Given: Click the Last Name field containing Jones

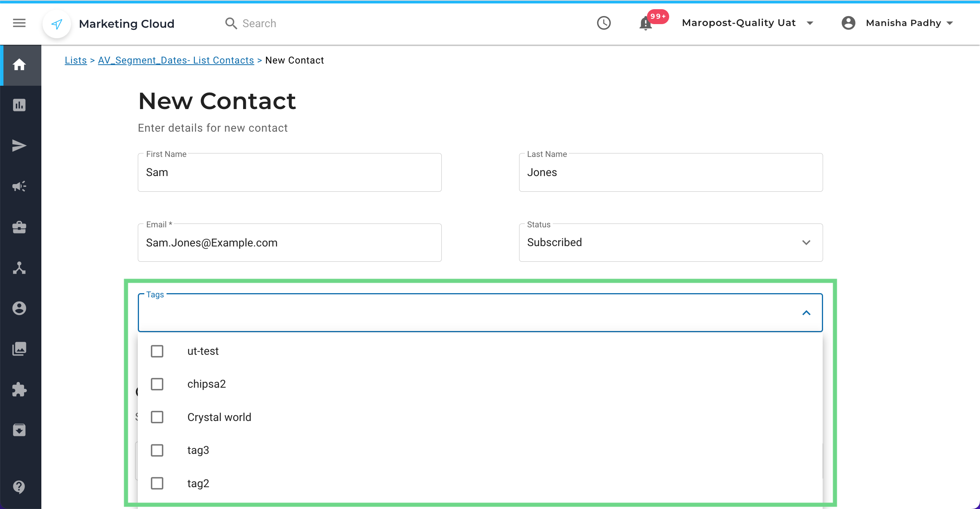Looking at the screenshot, I should click(x=671, y=172).
